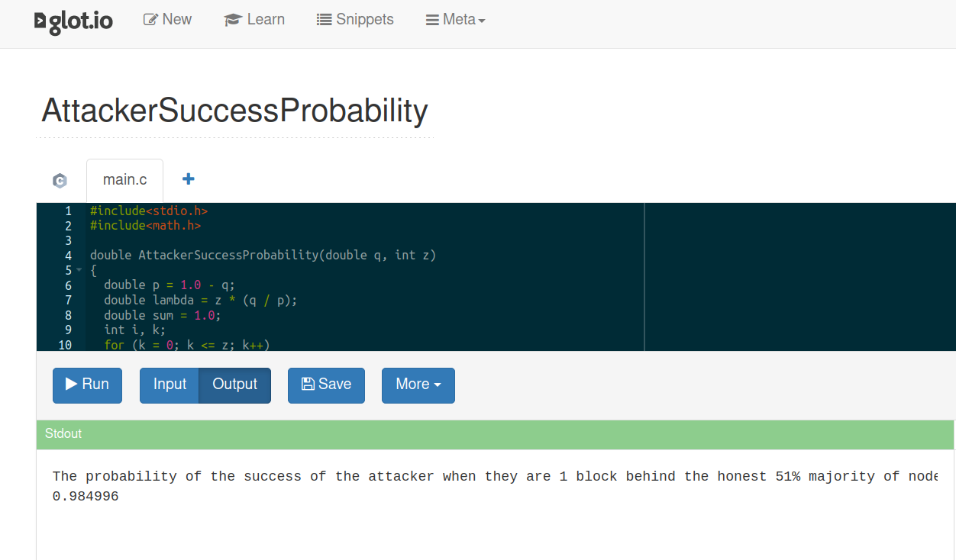This screenshot has width=956, height=560.
Task: Click the glot.io logo
Action: coord(73,21)
